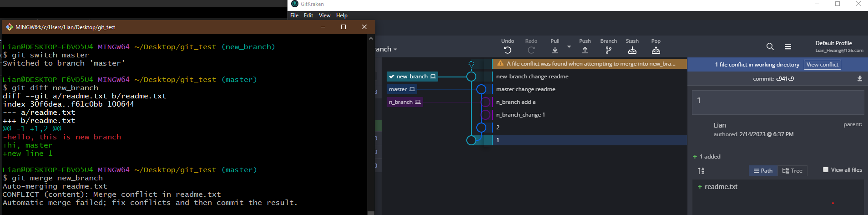This screenshot has width=868, height=215.
Task: Open the Pull options dropdown arrow
Action: pos(569,47)
